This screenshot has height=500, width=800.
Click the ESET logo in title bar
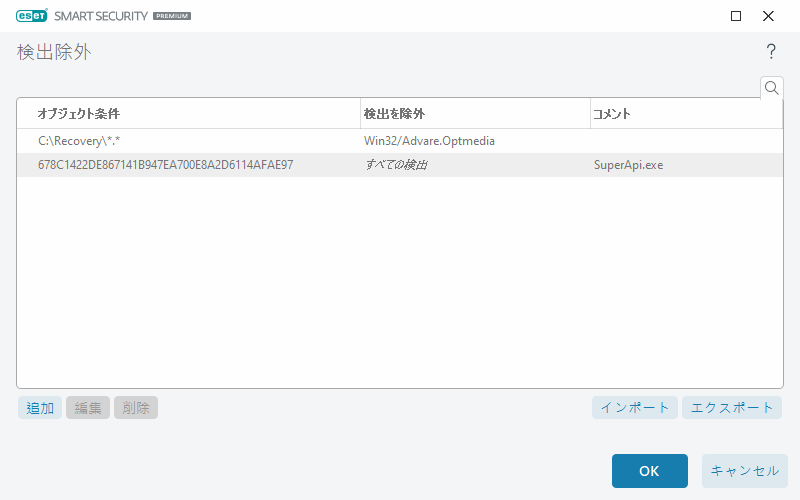[32, 16]
